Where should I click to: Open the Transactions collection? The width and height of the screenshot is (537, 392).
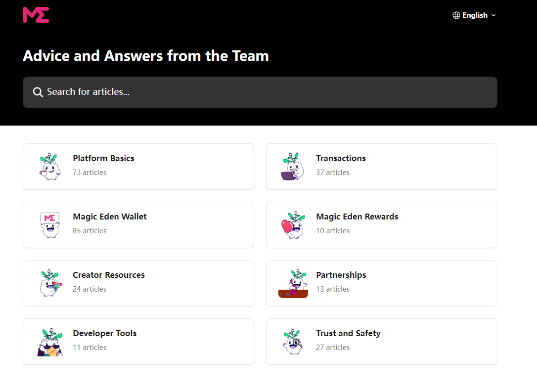click(382, 167)
